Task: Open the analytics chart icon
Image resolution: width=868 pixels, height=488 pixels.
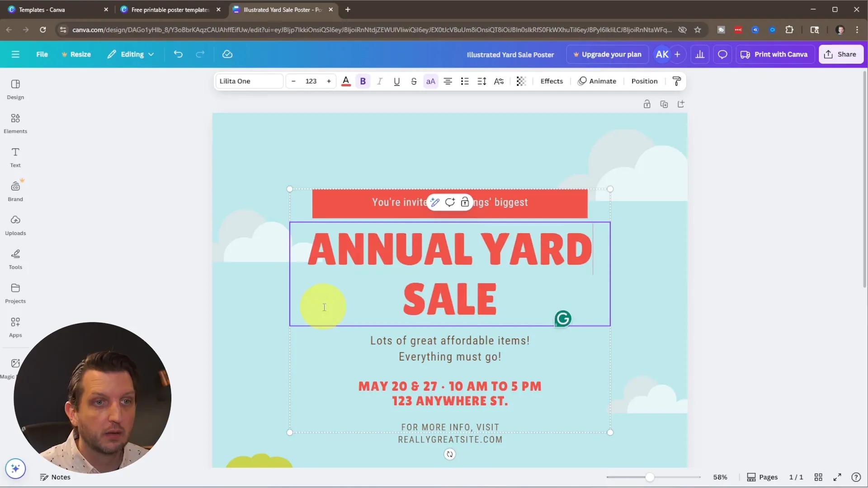Action: click(x=700, y=54)
